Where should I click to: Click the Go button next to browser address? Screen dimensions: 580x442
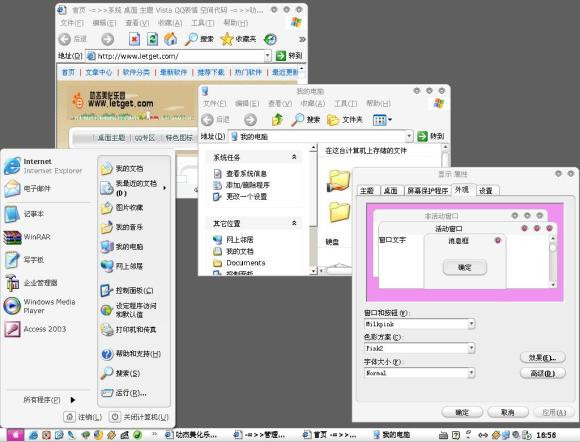pyautogui.click(x=289, y=56)
